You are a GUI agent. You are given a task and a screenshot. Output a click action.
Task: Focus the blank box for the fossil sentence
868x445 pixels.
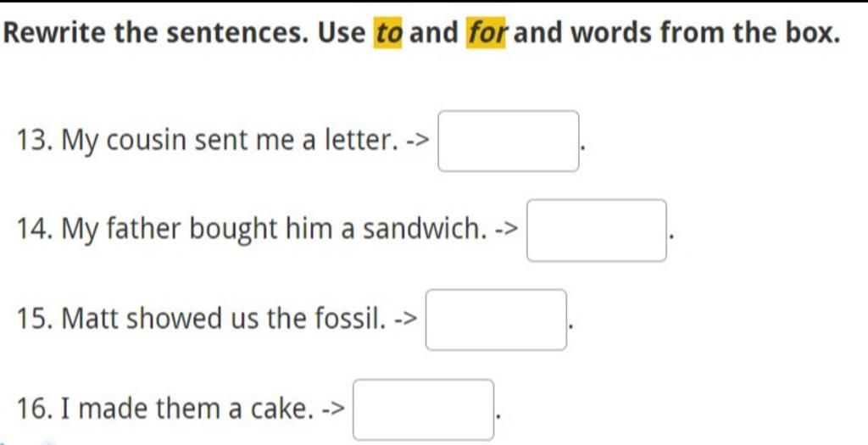coord(496,320)
